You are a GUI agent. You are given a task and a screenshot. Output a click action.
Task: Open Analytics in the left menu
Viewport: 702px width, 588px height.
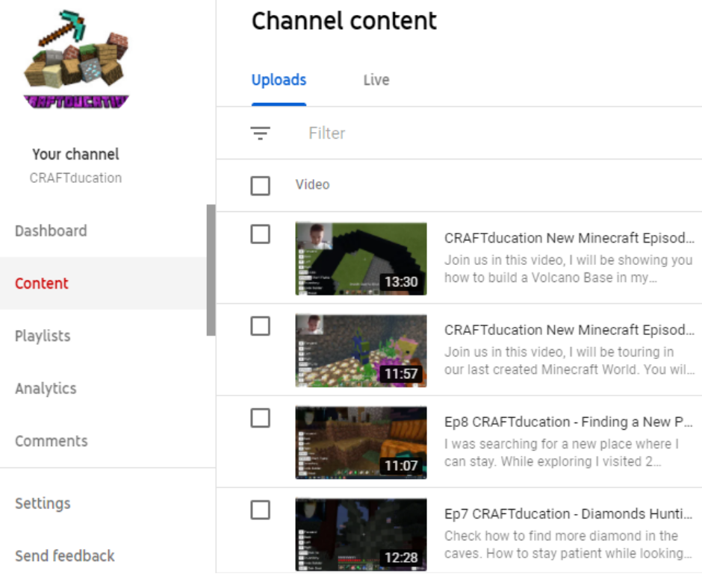pyautogui.click(x=46, y=388)
